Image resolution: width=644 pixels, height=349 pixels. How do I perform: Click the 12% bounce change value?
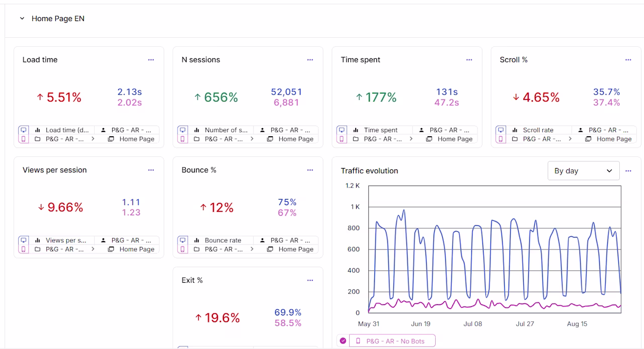pyautogui.click(x=222, y=207)
